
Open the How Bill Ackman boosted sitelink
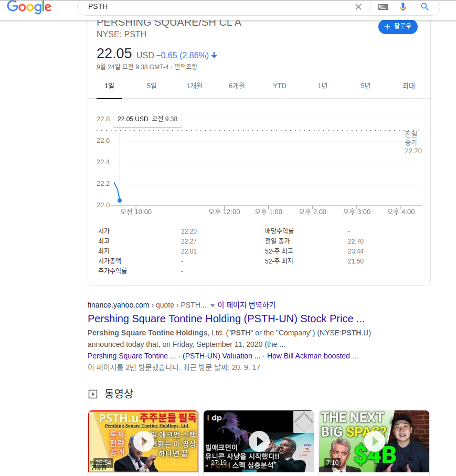click(x=312, y=356)
